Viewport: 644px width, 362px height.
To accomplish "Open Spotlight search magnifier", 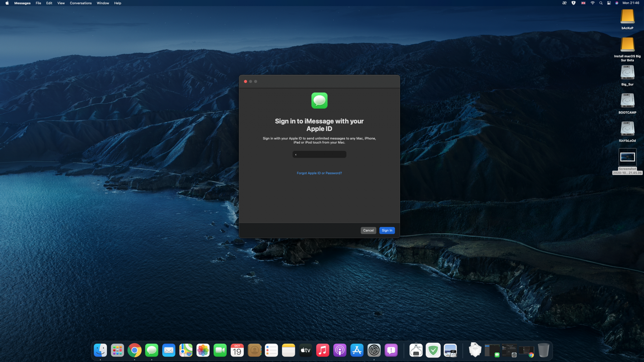I will (601, 3).
